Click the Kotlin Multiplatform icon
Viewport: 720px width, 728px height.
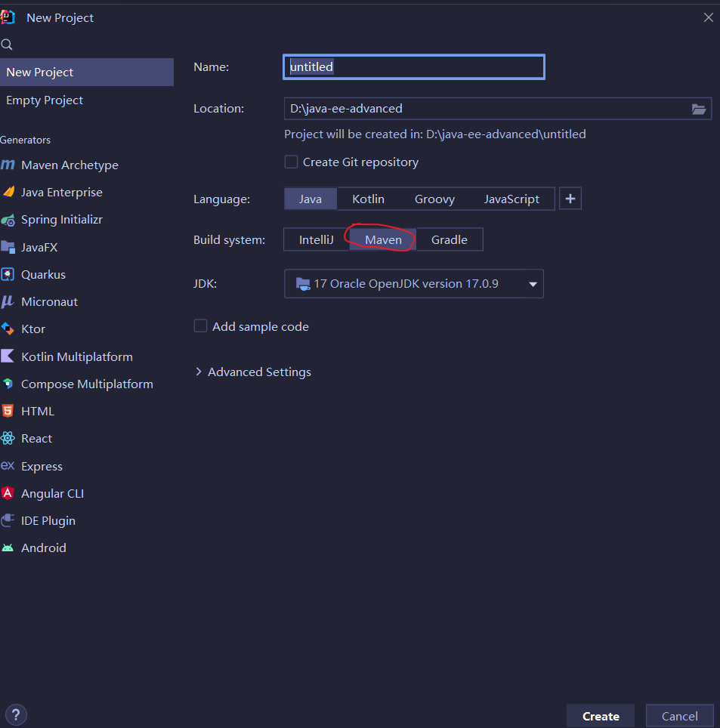tap(8, 356)
